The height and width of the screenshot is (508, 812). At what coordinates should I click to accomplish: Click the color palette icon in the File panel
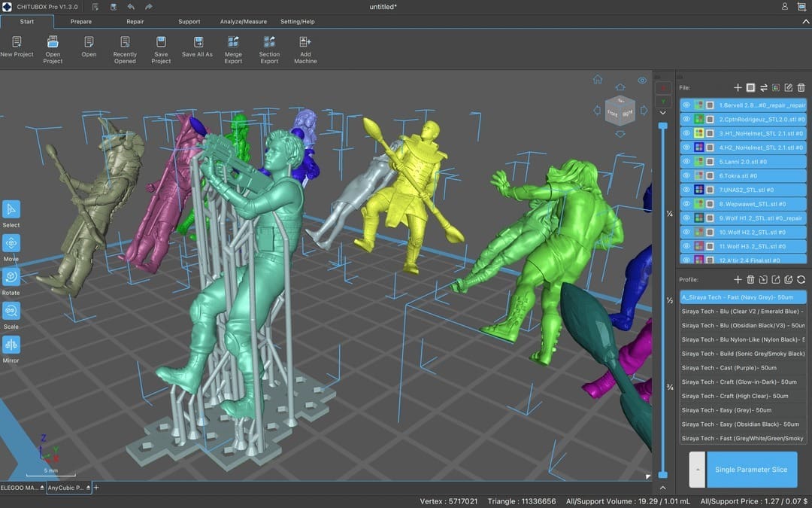776,87
